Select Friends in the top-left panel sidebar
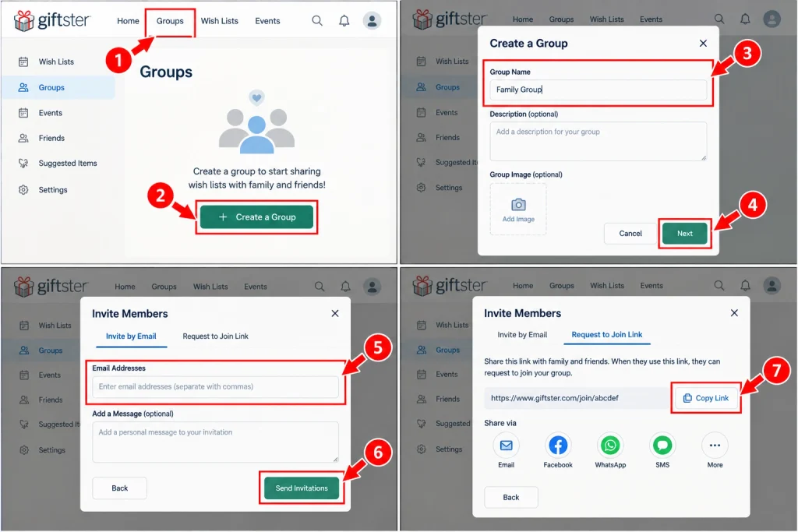 pos(51,138)
